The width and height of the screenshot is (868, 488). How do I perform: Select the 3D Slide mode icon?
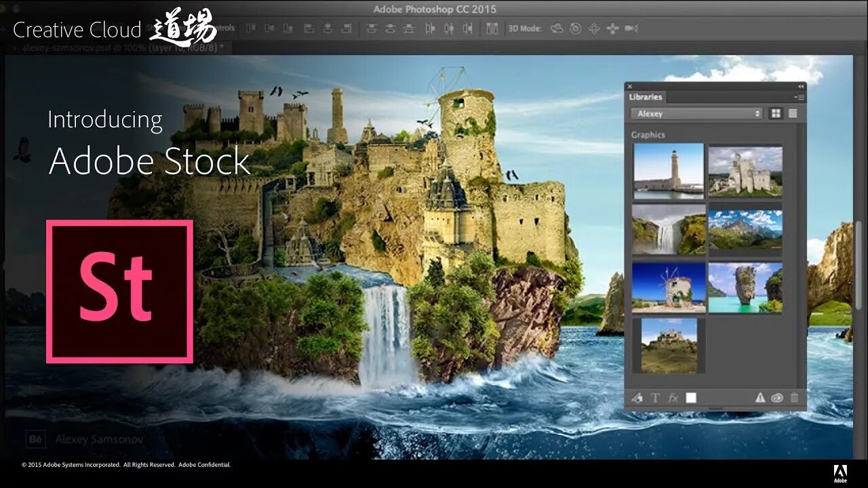coord(612,28)
